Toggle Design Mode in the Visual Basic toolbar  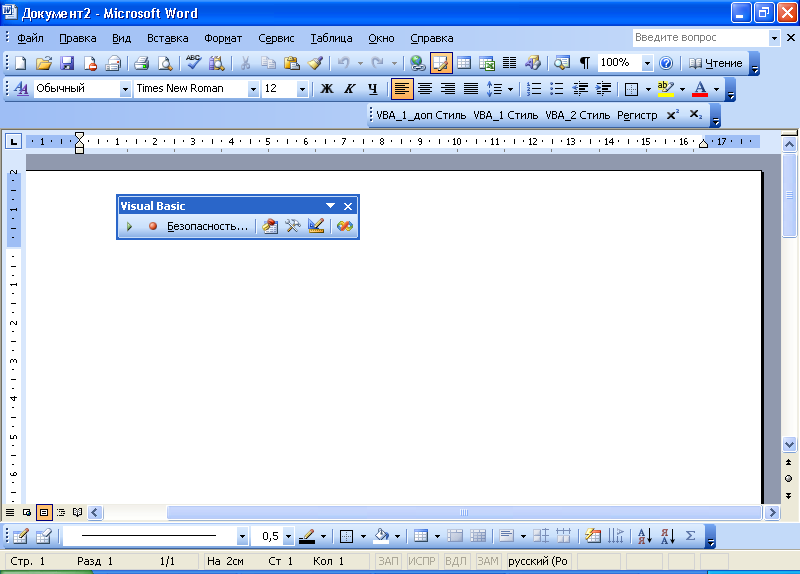tap(316, 226)
